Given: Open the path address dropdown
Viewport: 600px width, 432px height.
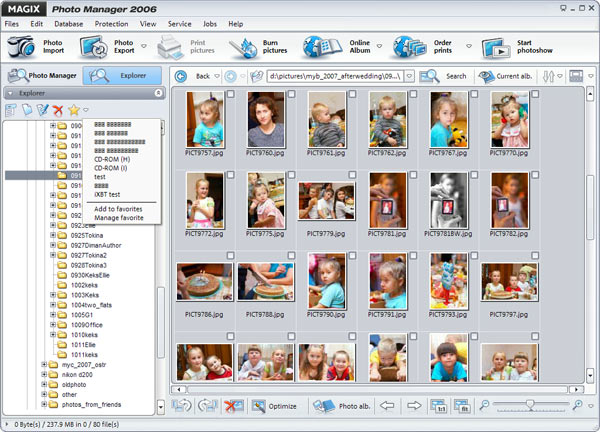Looking at the screenshot, I should tap(409, 76).
